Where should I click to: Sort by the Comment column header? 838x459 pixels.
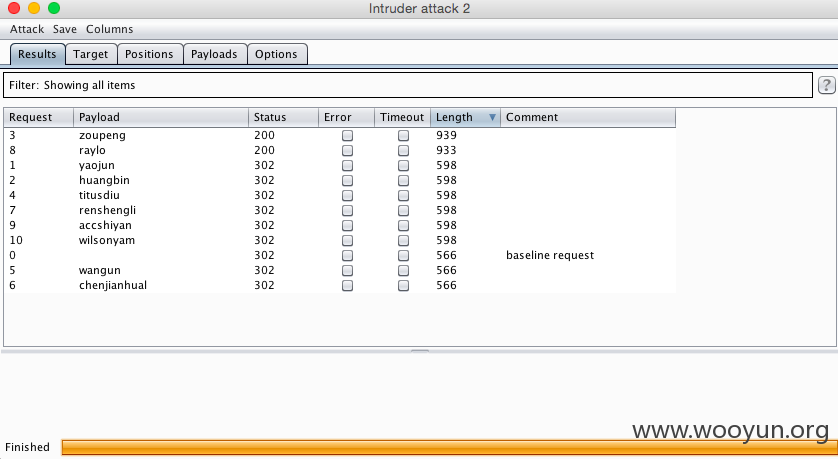pyautogui.click(x=588, y=117)
